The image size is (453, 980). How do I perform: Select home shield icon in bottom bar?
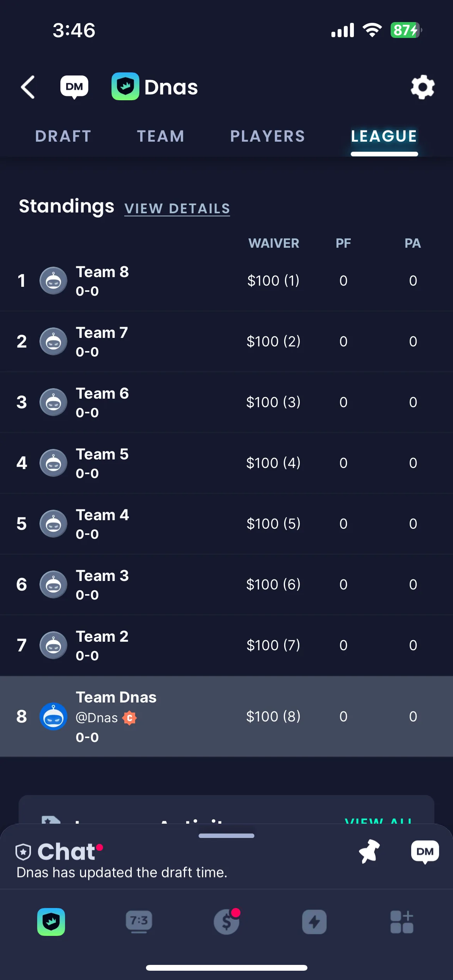coord(51,922)
